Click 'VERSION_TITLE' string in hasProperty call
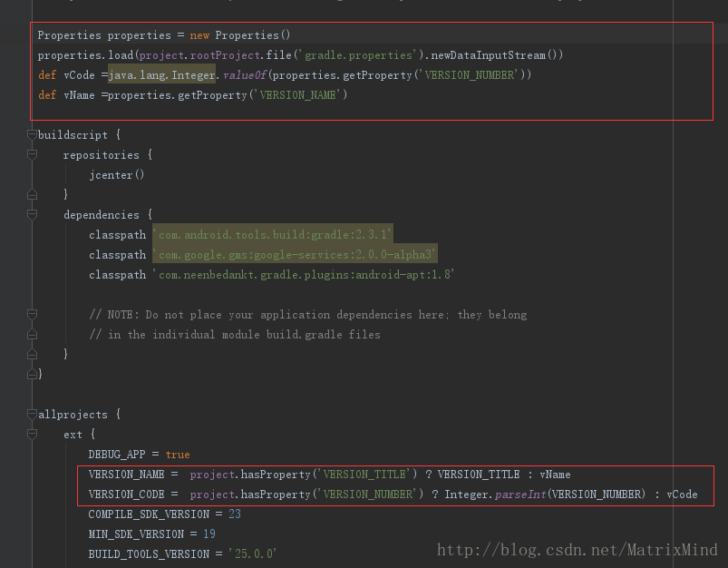This screenshot has width=728, height=568. tap(366, 475)
